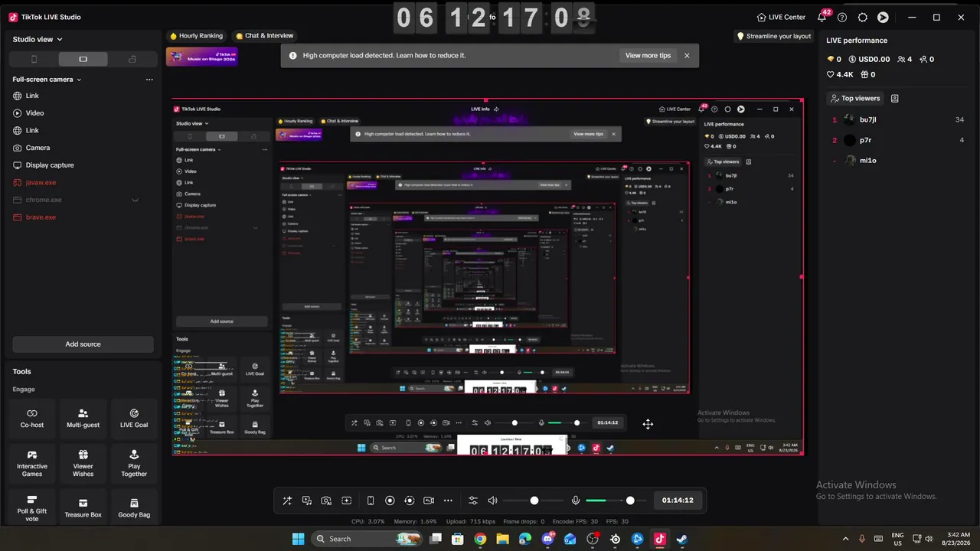Click the add-scene plus frame icon
980x551 pixels.
click(x=346, y=500)
